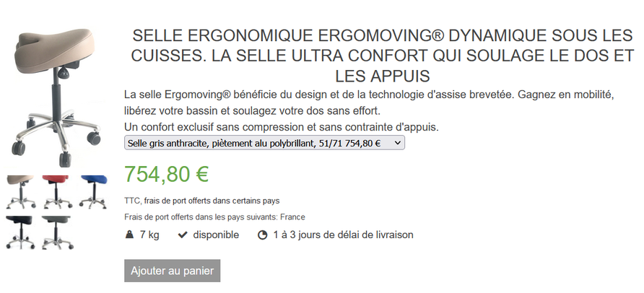Click the product title heading

pyautogui.click(x=383, y=56)
